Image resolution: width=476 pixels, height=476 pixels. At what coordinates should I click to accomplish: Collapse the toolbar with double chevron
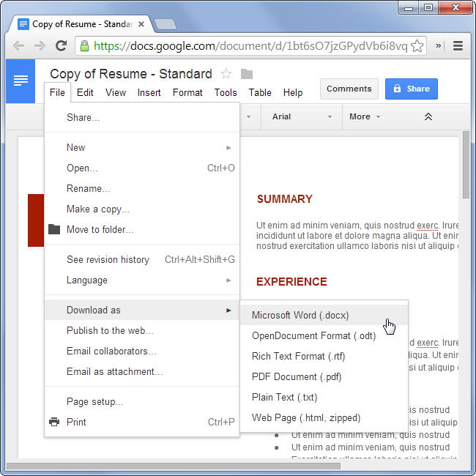pyautogui.click(x=428, y=116)
